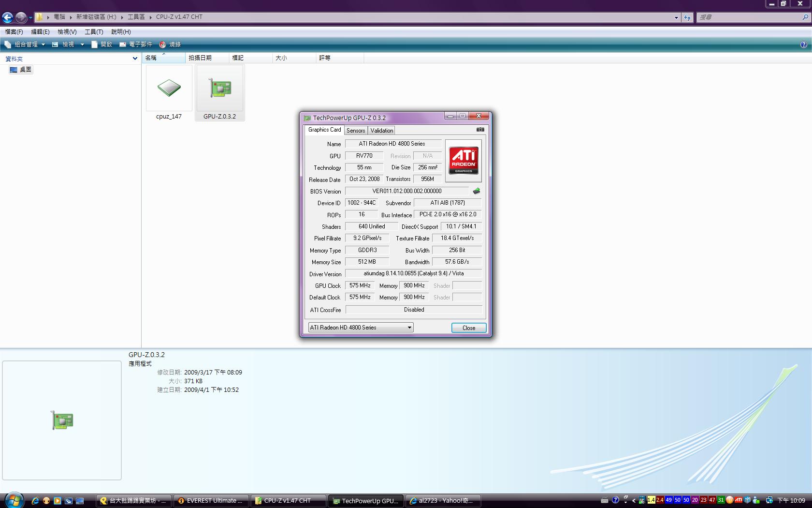
Task: Click the BIOS Version value field
Action: pos(406,191)
